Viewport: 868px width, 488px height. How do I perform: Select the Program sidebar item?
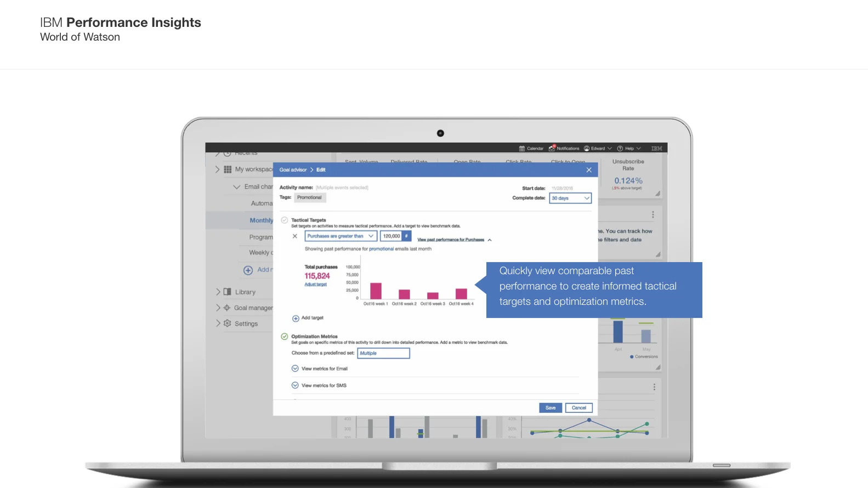261,237
